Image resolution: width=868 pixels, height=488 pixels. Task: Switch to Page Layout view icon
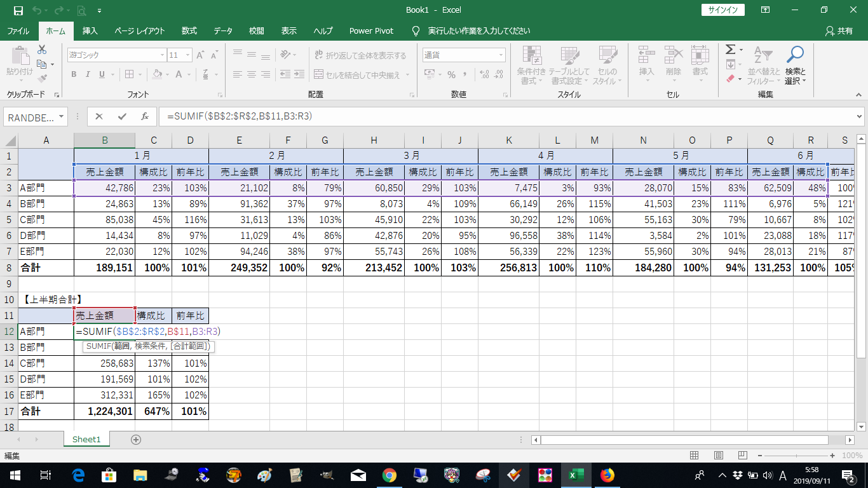(x=718, y=456)
